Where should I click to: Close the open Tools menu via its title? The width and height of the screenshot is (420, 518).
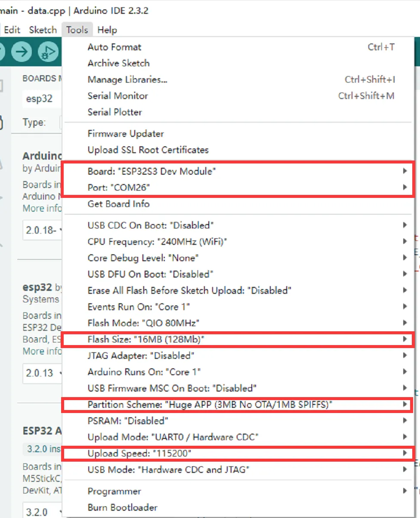pos(77,30)
